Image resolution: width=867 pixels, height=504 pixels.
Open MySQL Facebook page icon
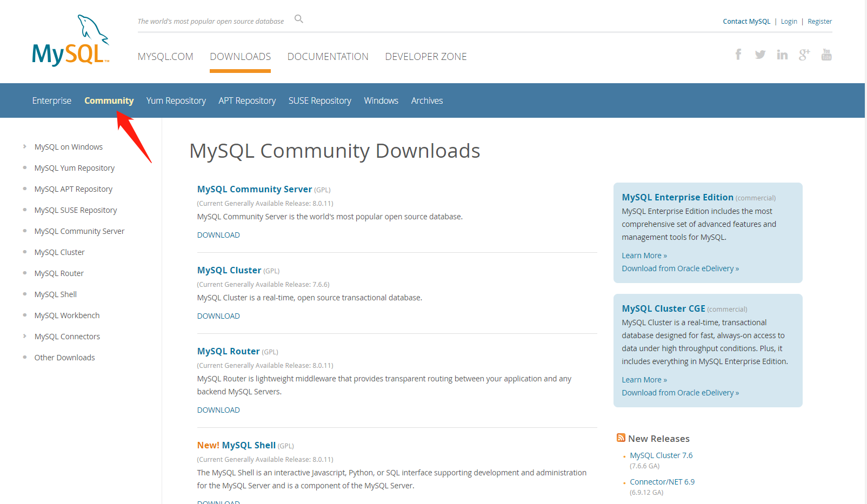(x=738, y=54)
